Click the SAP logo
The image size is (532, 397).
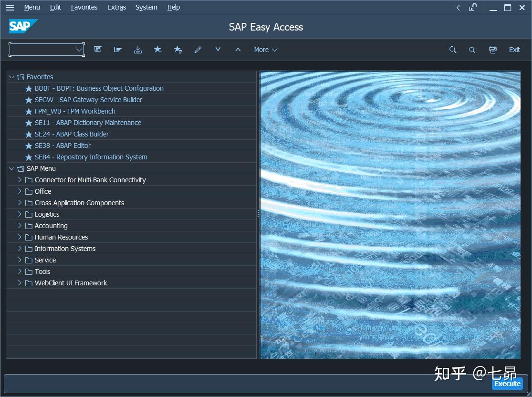tap(23, 26)
